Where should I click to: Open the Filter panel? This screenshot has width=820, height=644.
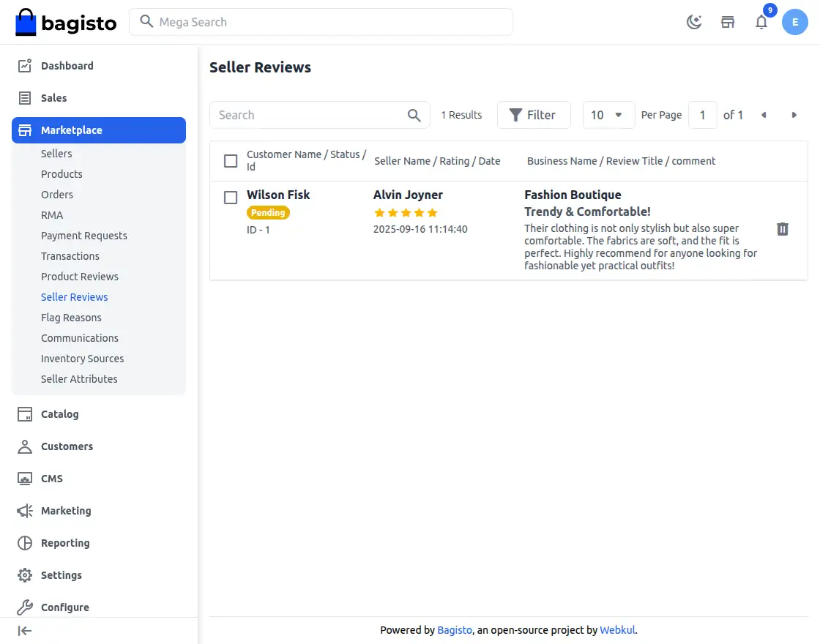tap(534, 115)
